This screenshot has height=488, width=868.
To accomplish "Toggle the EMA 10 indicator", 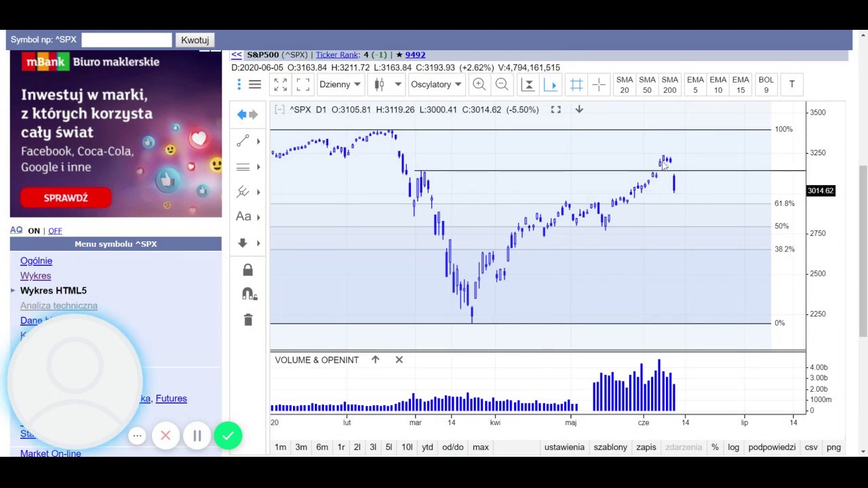I will pyautogui.click(x=717, y=85).
